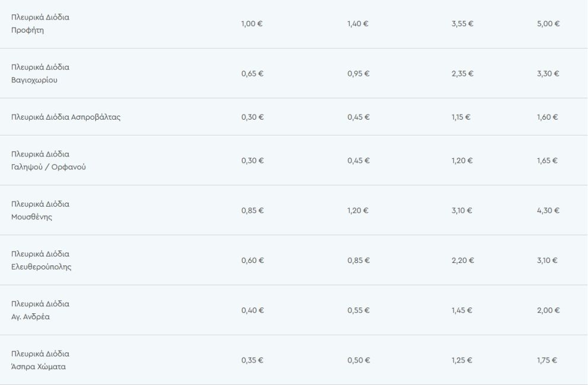Viewport: 588px width, 385px height.
Task: Select the 2,00 € Αγ. Ανδρέα price
Action: [548, 310]
